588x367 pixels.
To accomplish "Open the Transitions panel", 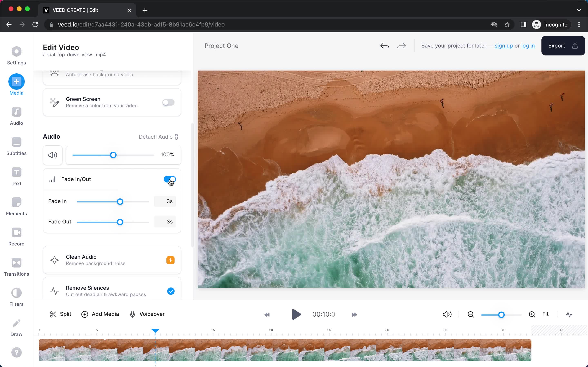I will (16, 266).
